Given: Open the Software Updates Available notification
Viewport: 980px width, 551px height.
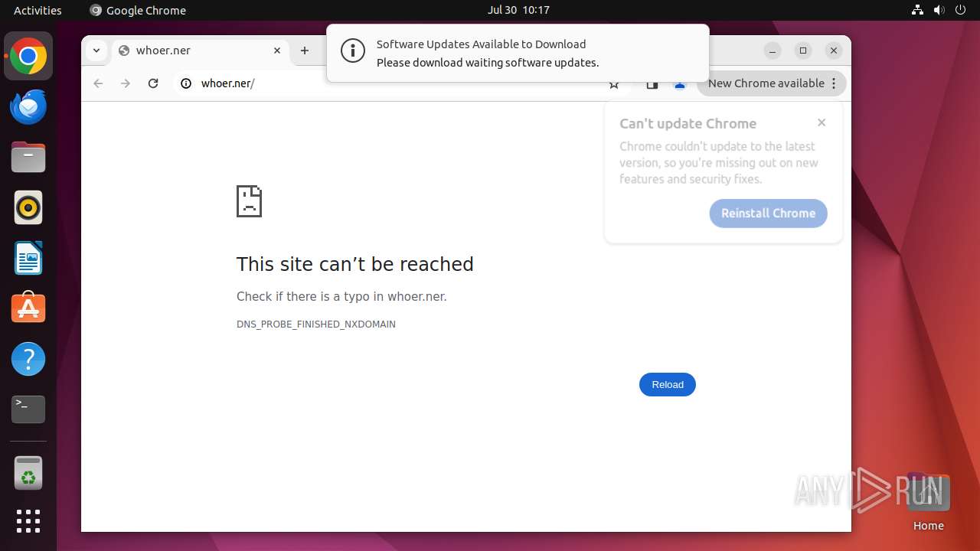Looking at the screenshot, I should coord(518,53).
